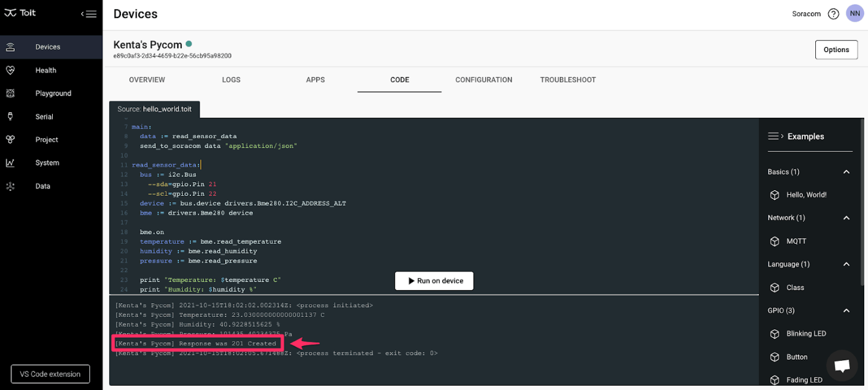
Task: Open Serial icon in sidebar
Action: click(x=11, y=117)
